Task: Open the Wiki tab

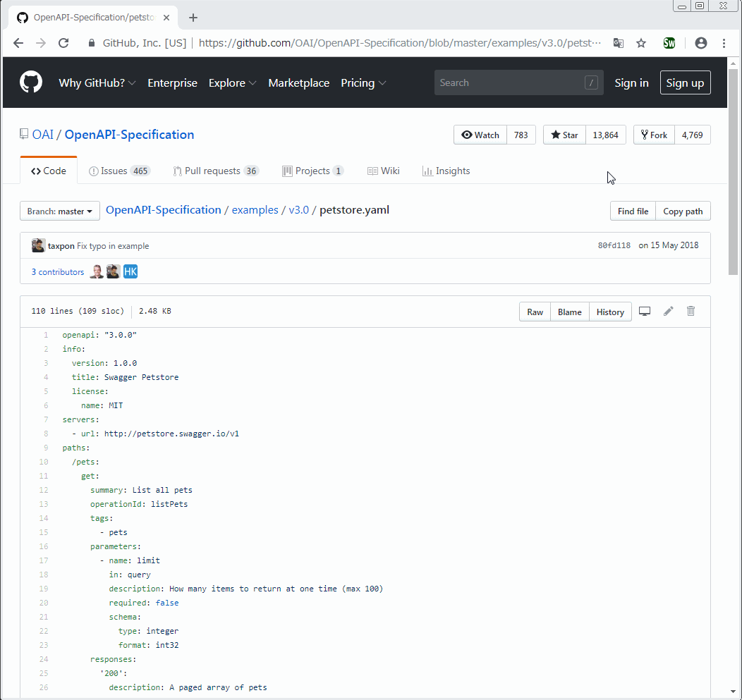Action: (383, 171)
